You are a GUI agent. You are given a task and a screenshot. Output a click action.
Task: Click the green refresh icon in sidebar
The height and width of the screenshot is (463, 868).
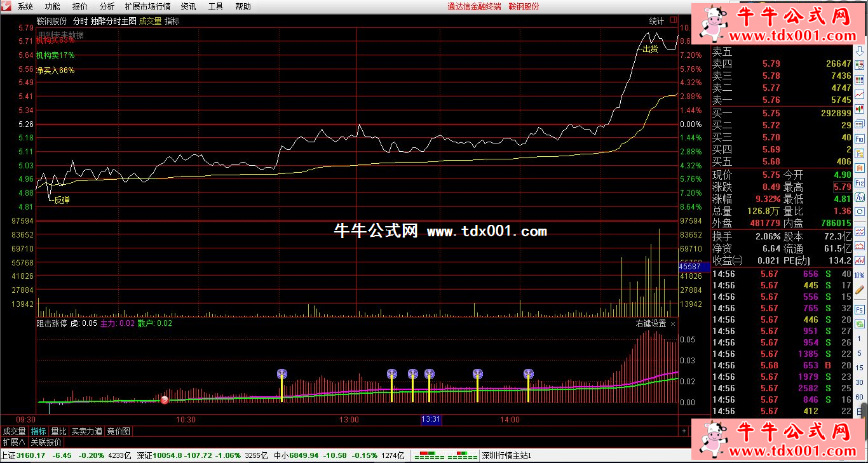(x=860, y=324)
